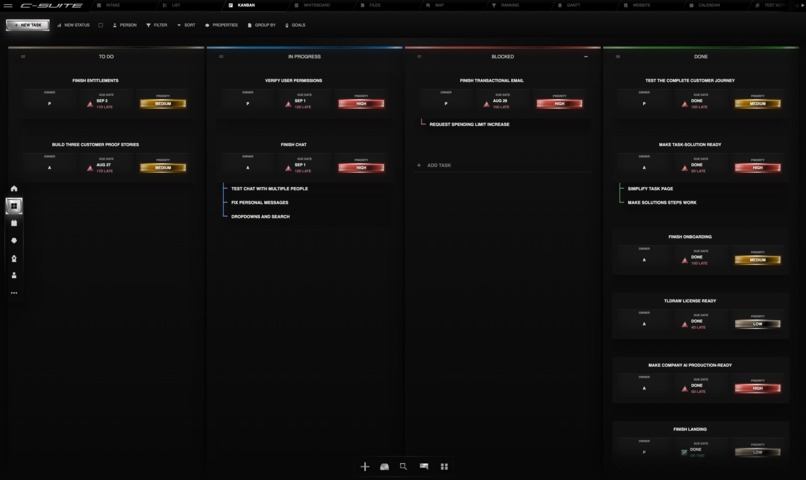
Task: Select the highlighted grid board icon in sidebar
Action: (14, 206)
